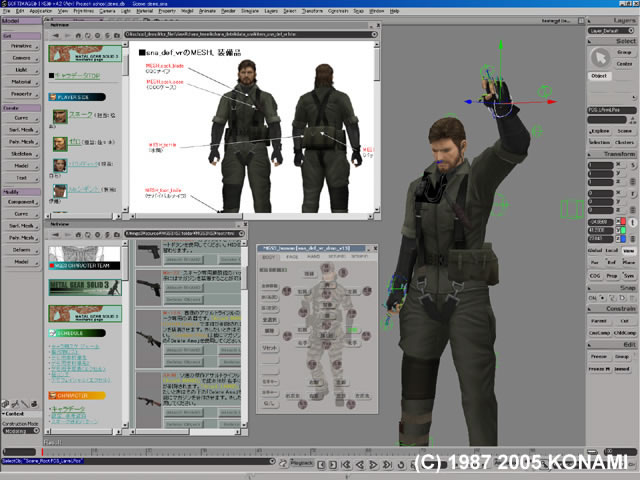This screenshot has width=640, height=480.
Task: Click Home icon in lower Netview toolbar
Action: coord(78,235)
